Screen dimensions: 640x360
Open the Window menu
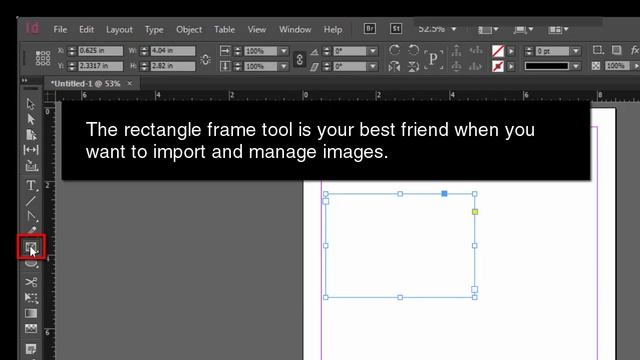295,29
